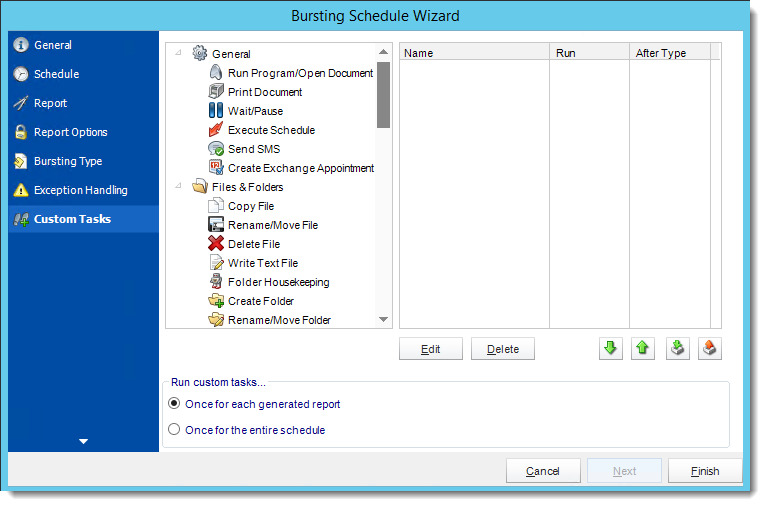The height and width of the screenshot is (506, 765).
Task: Click the Report Options padlock icon
Action: click(x=20, y=132)
